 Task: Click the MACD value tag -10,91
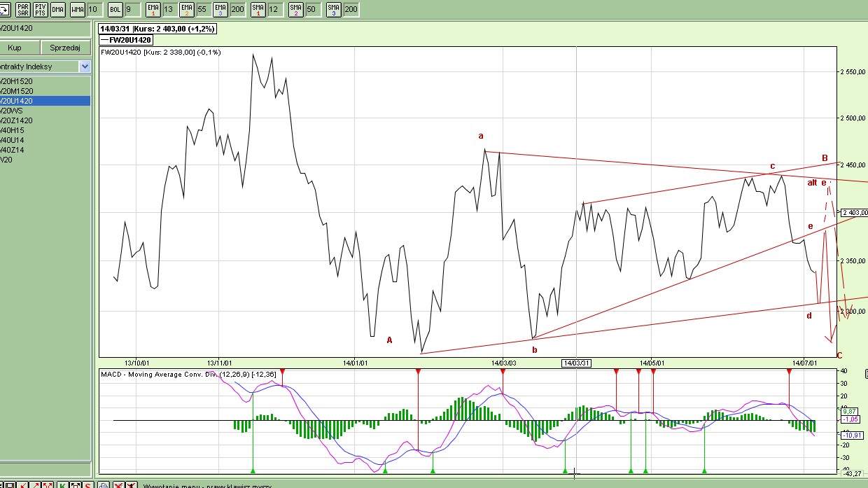(853, 435)
